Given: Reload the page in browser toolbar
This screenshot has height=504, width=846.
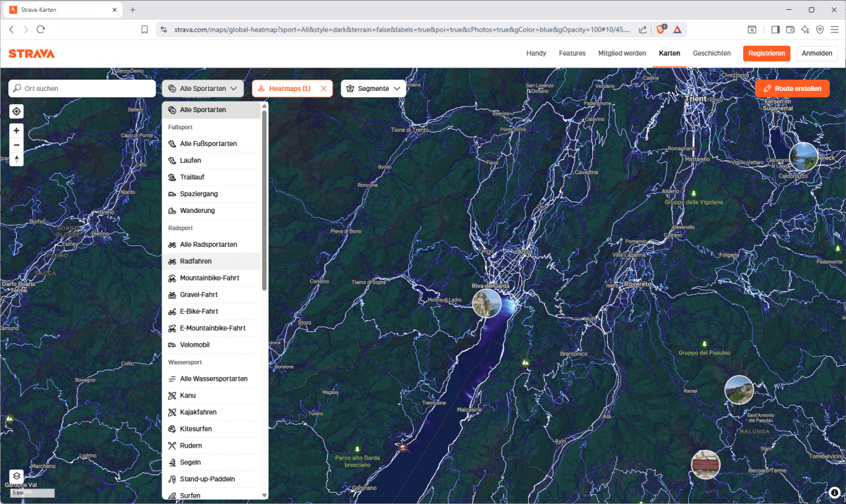Looking at the screenshot, I should click(41, 30).
